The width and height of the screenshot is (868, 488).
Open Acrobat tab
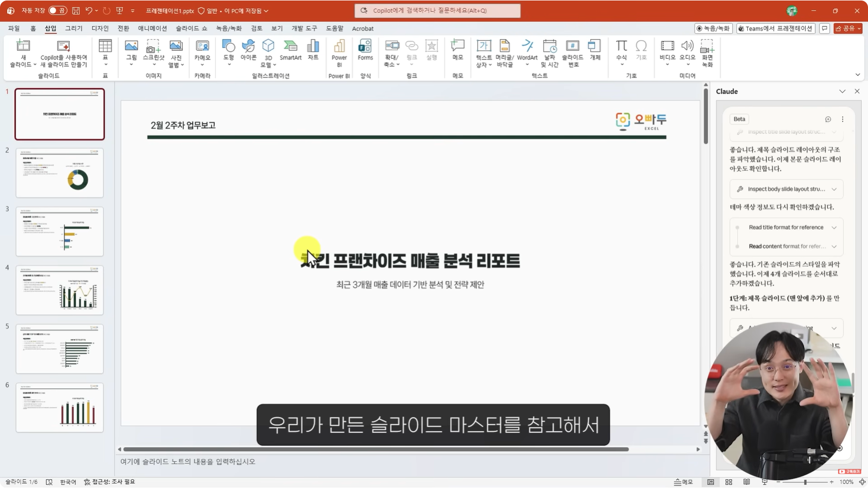tap(362, 28)
